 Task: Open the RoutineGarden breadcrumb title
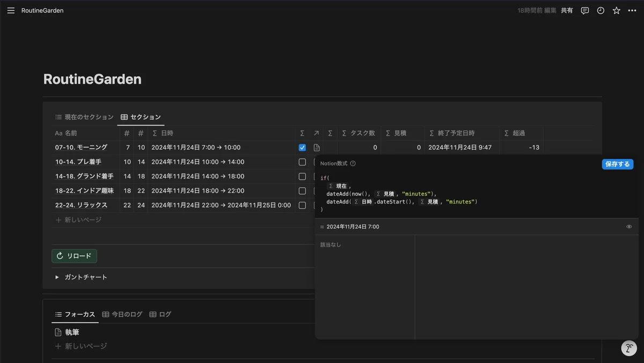click(42, 10)
